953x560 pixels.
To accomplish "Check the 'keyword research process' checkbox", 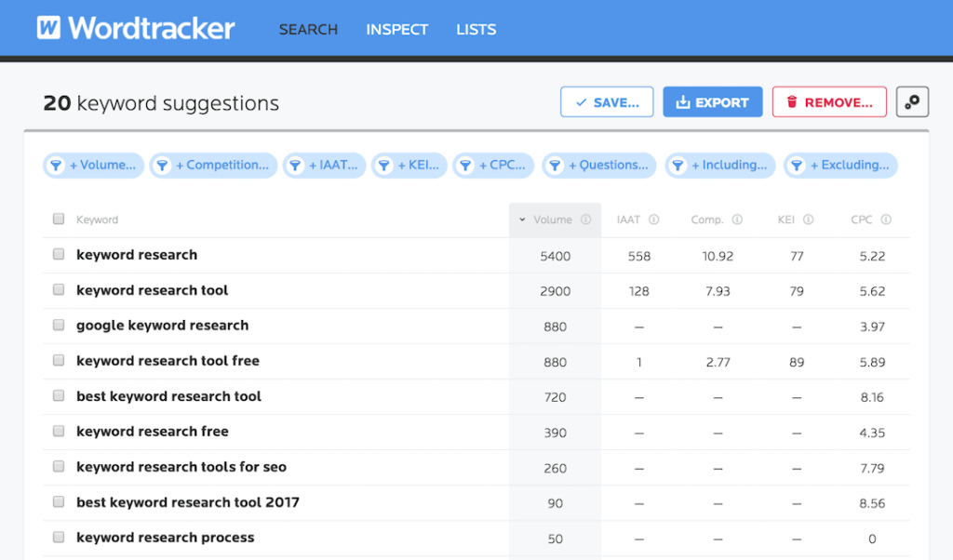I will coord(59,537).
